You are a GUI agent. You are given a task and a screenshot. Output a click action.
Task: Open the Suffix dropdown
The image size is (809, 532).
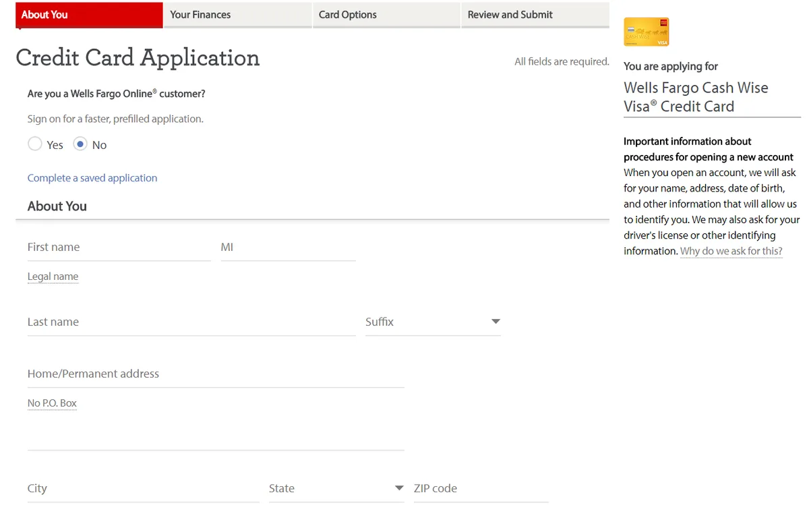point(432,322)
